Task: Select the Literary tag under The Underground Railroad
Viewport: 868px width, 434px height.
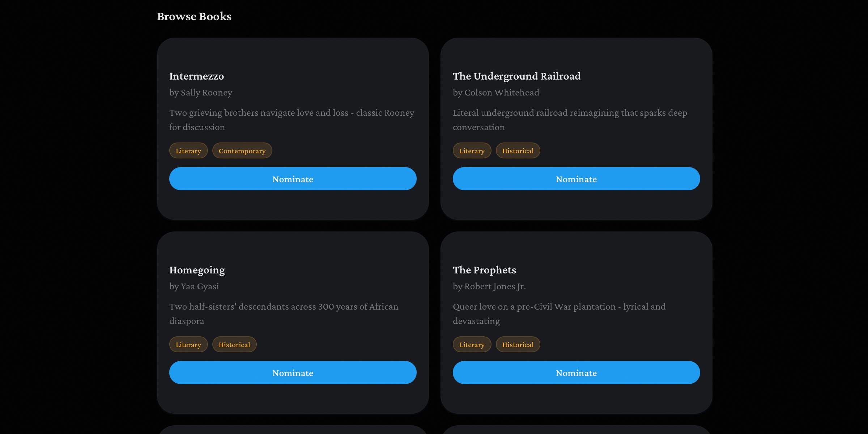Action: click(x=472, y=150)
